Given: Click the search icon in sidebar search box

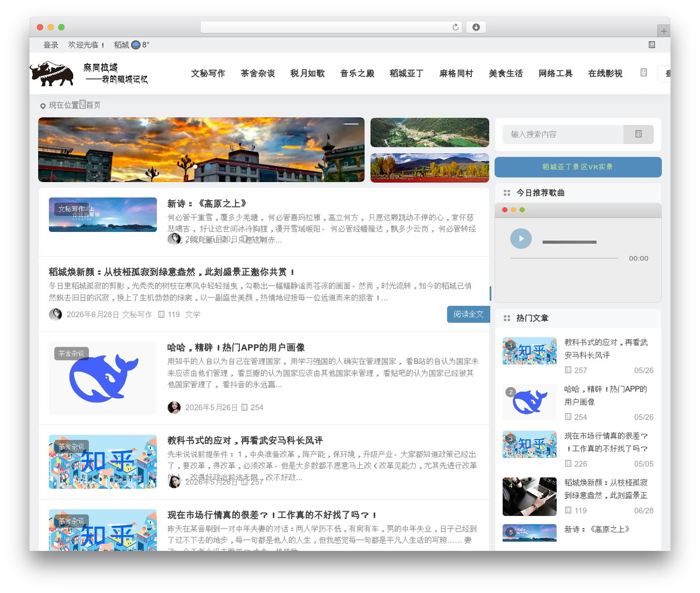Looking at the screenshot, I should (638, 134).
